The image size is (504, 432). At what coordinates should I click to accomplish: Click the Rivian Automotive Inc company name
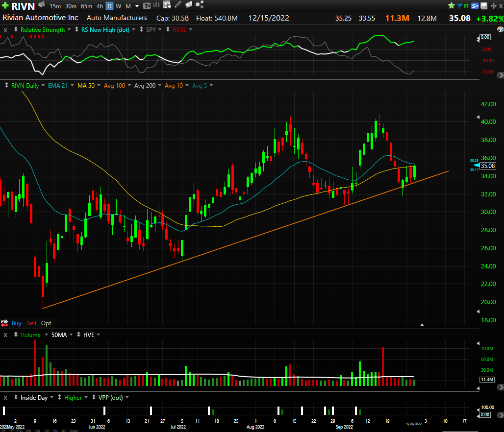(41, 18)
